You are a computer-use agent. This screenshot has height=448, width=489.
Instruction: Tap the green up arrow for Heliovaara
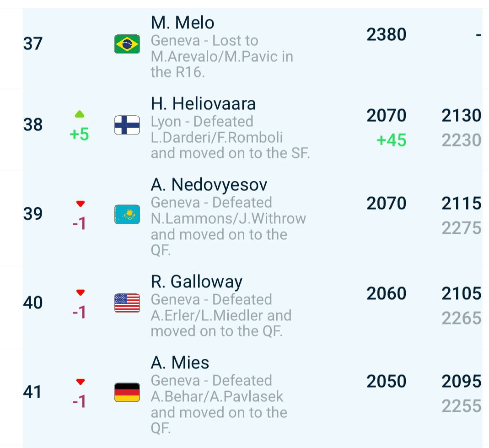(x=80, y=114)
